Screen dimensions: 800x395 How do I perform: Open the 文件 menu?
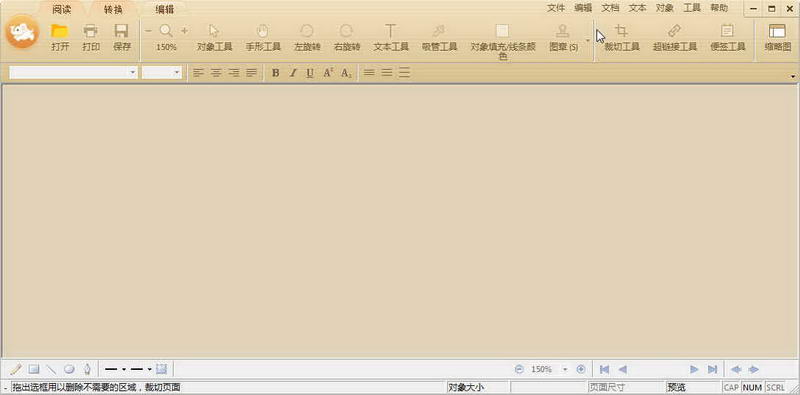[556, 8]
